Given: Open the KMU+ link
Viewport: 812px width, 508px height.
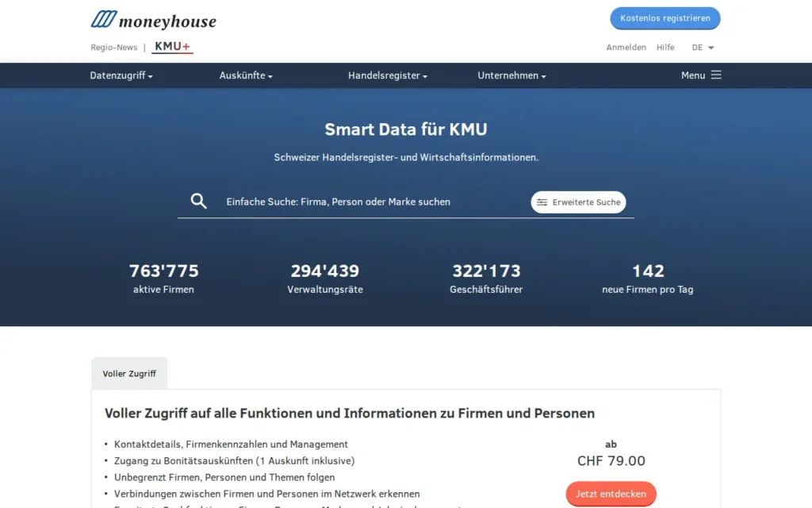Looking at the screenshot, I should coord(172,46).
